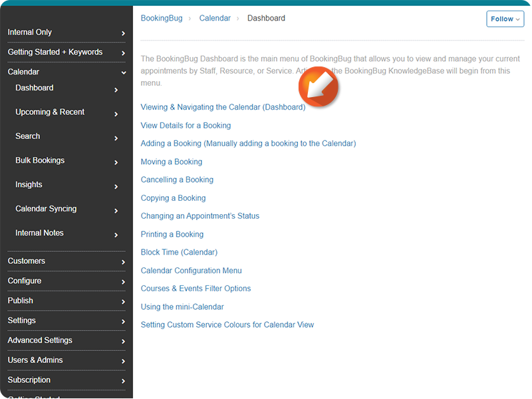Select Users & Admins in sidebar
Screen dimensions: 532x399
click(35, 360)
